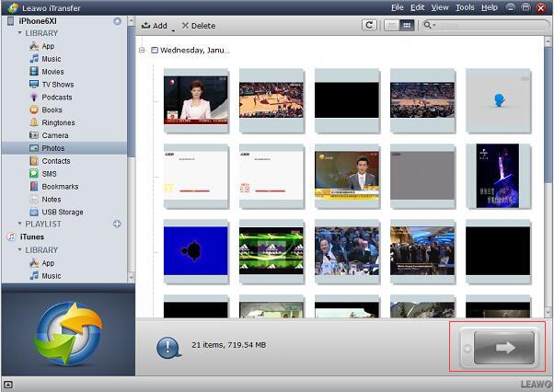
Task: Open the SMS messages icon
Action: click(34, 174)
